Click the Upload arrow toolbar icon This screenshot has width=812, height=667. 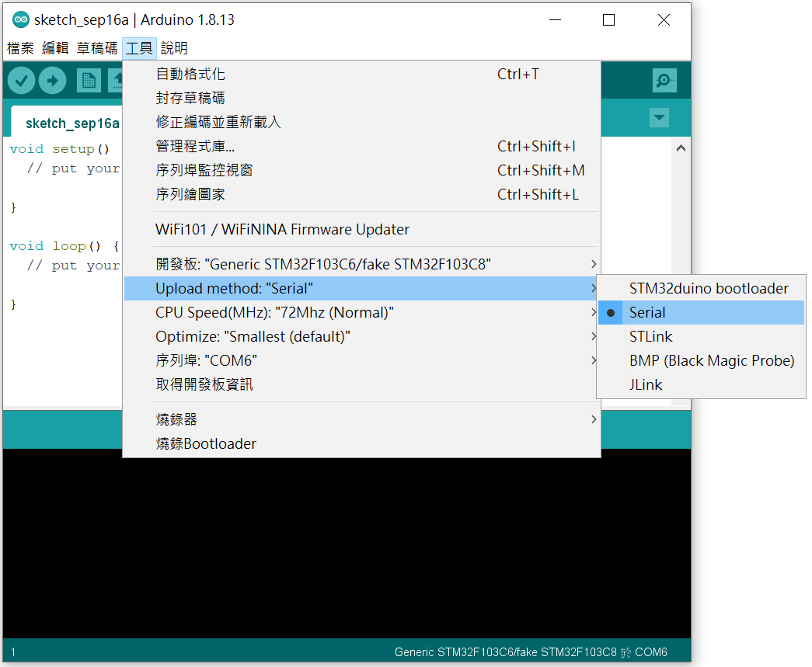[52, 81]
